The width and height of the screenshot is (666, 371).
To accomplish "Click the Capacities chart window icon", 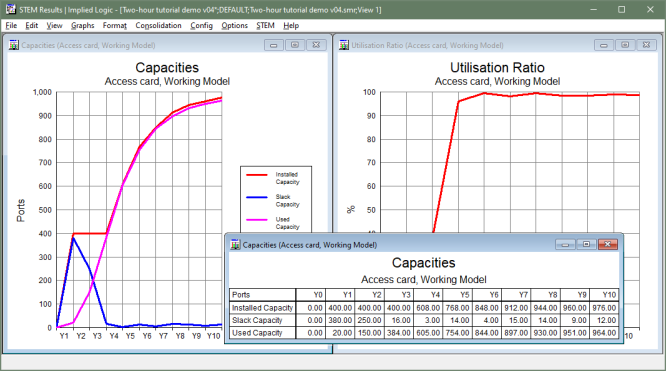I will tap(14, 45).
